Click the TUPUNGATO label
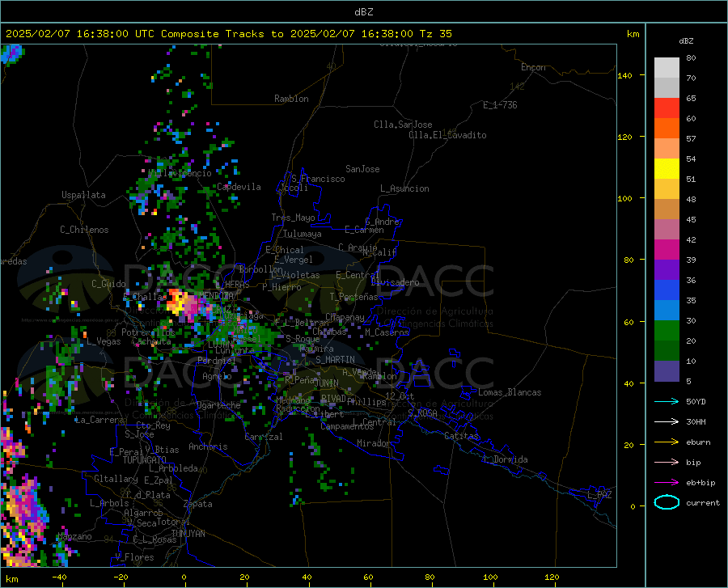The height and width of the screenshot is (588, 728). point(145,460)
